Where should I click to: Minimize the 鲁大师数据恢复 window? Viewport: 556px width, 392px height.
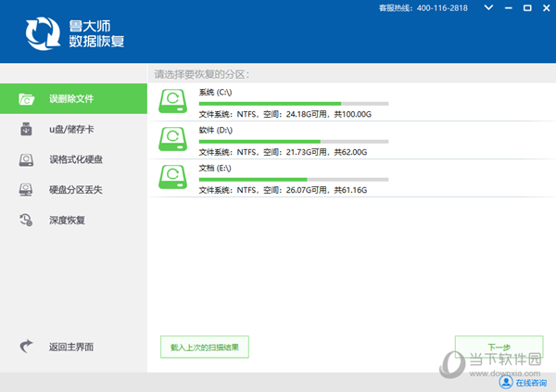point(509,7)
